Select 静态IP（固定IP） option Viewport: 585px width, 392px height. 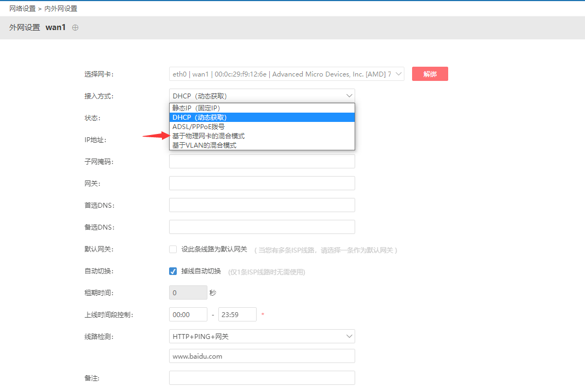[262, 108]
